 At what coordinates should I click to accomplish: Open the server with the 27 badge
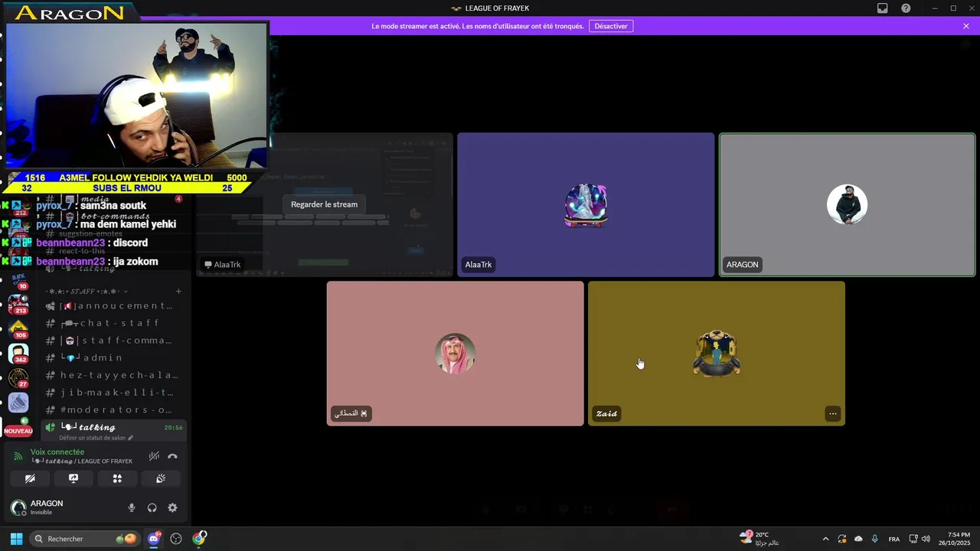(18, 378)
